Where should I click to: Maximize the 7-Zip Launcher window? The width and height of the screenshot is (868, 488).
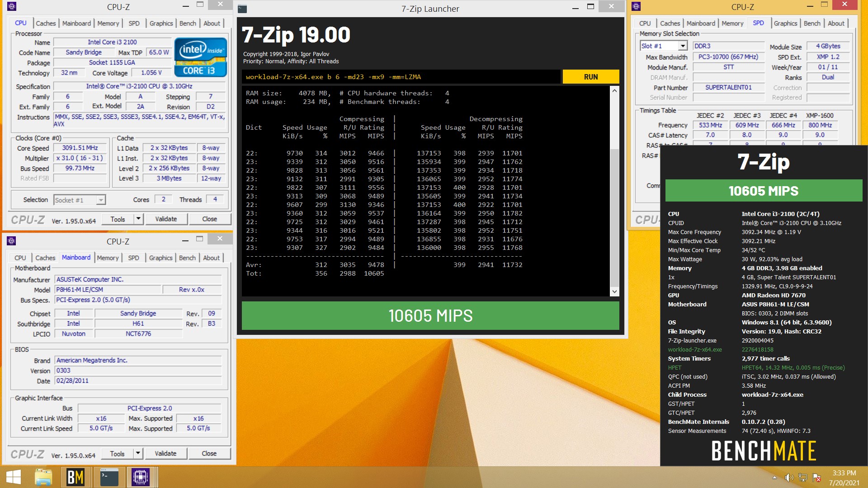590,7
